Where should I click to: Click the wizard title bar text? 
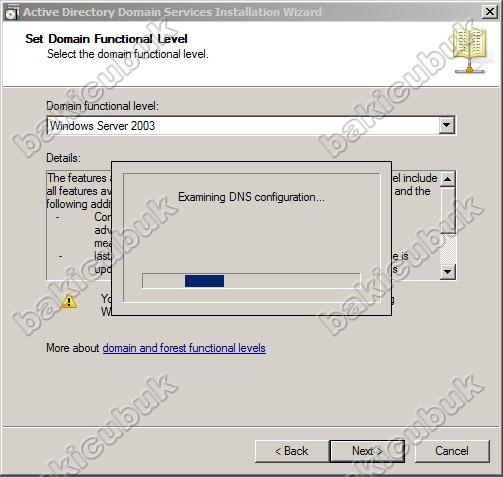coord(172,12)
